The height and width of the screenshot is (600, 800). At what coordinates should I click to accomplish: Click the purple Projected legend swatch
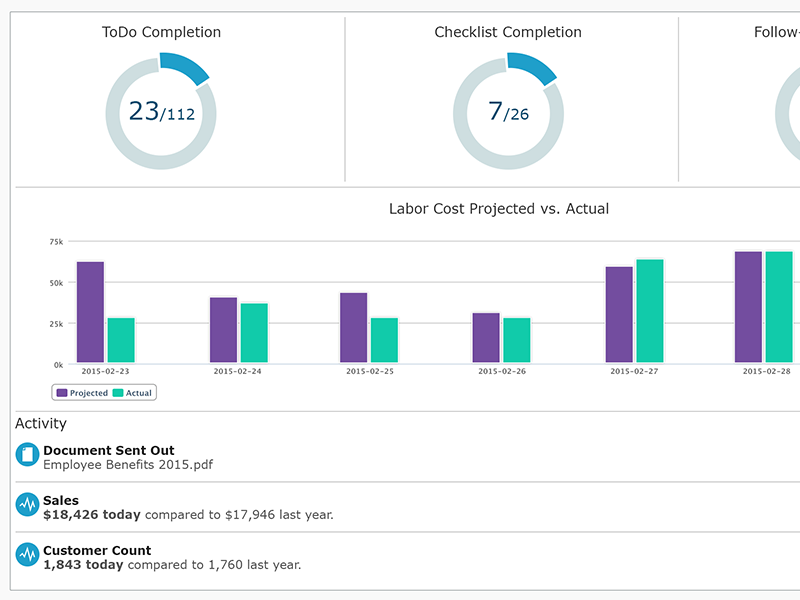pos(62,393)
